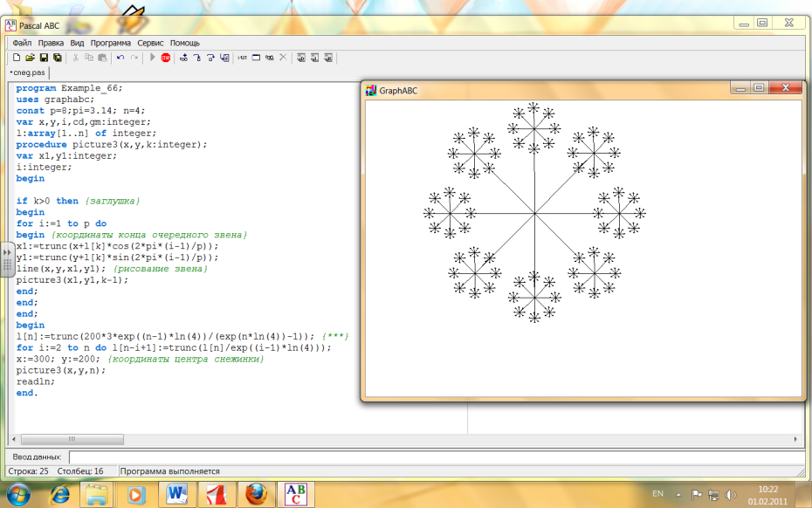Click the Undo arrow in the toolbar

tap(120, 58)
